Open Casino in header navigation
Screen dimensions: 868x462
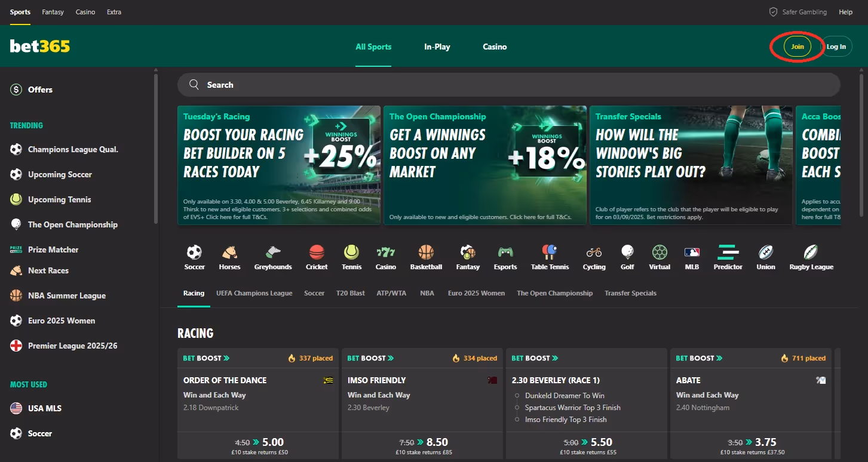point(495,47)
